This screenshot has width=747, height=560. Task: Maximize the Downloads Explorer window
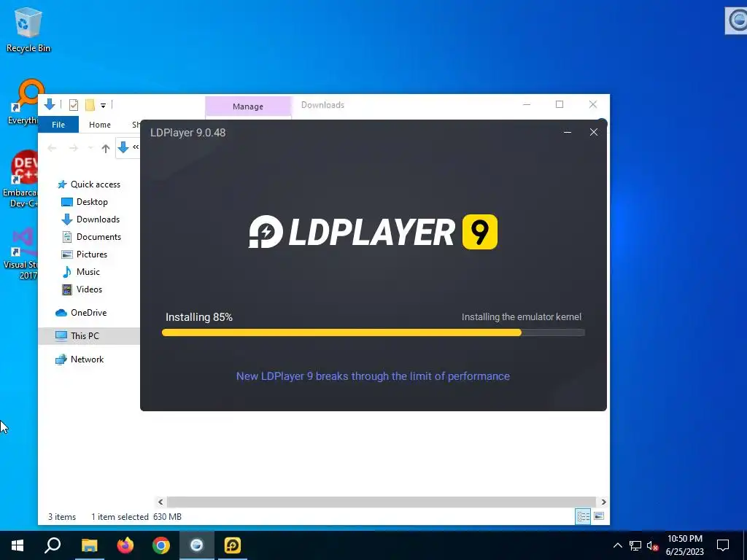click(x=560, y=104)
